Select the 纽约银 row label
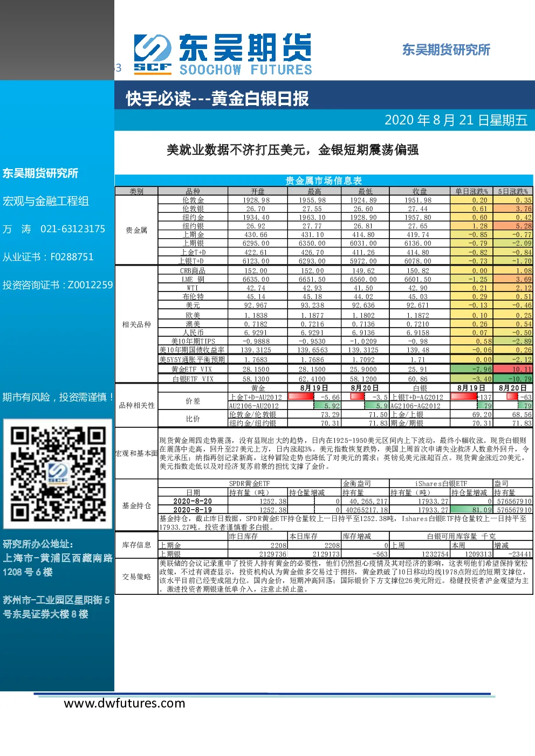Screen dimensions: 535x756 click(193, 226)
